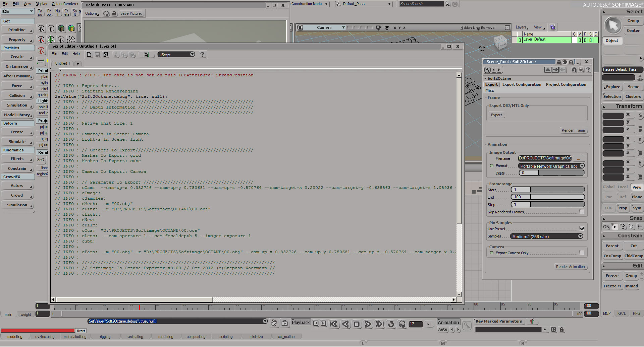The width and height of the screenshot is (644, 347).
Task: Click the script history scroll icon
Action: (x=274, y=323)
